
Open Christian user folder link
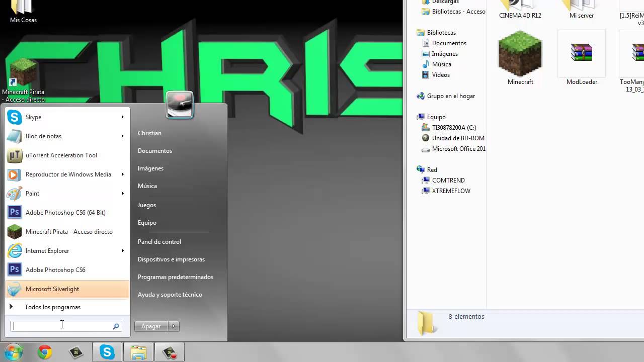coord(149,133)
